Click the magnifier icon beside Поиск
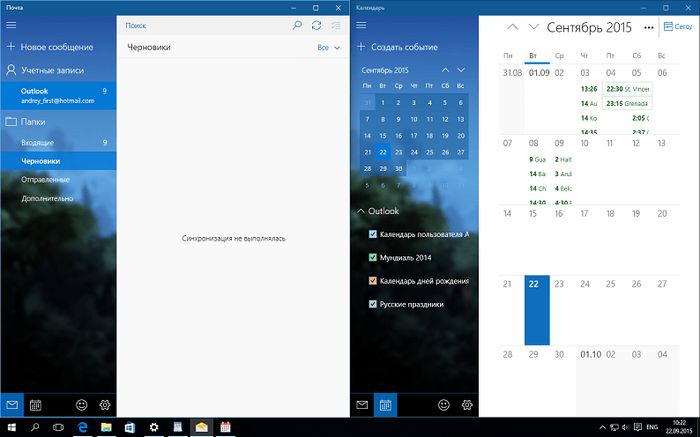700x437 pixels. click(x=296, y=24)
